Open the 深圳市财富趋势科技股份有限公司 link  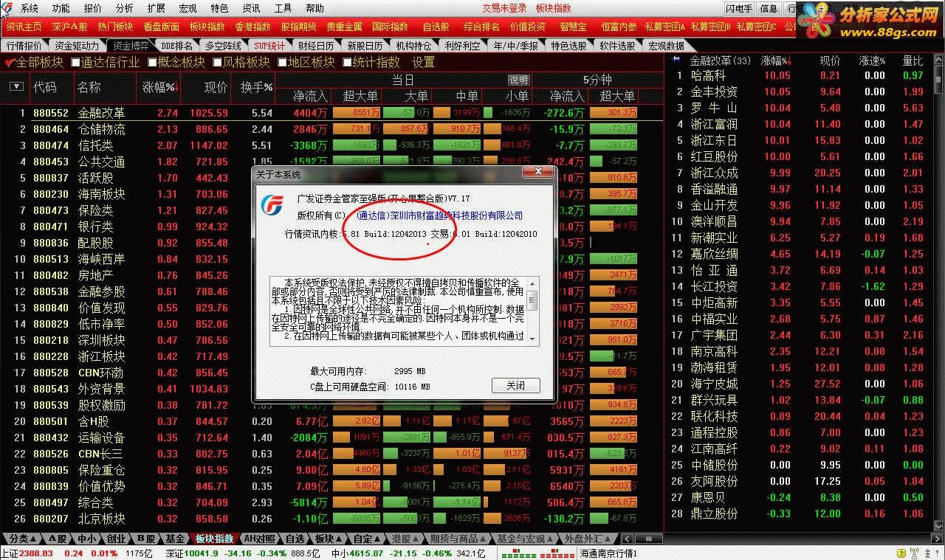(x=439, y=216)
